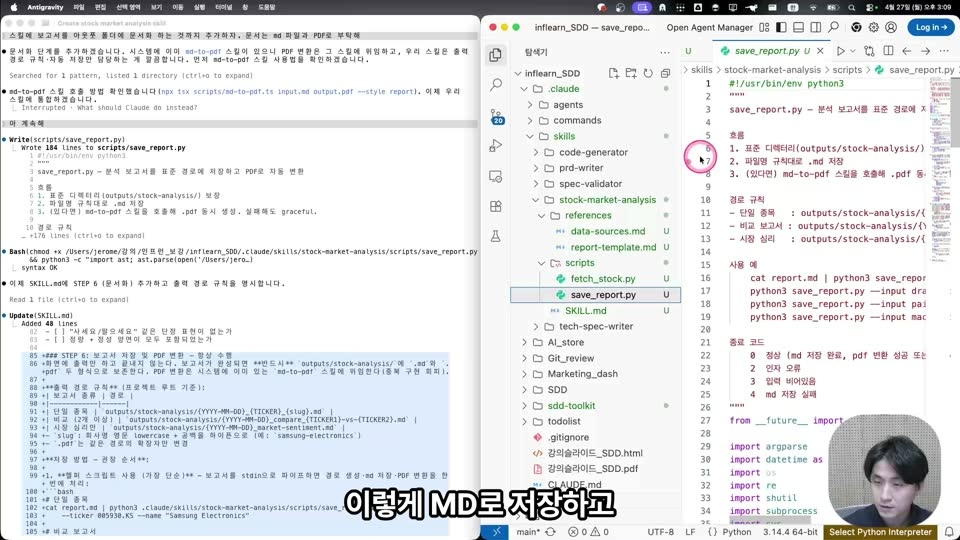Open data-sources.md file

pos(607,231)
